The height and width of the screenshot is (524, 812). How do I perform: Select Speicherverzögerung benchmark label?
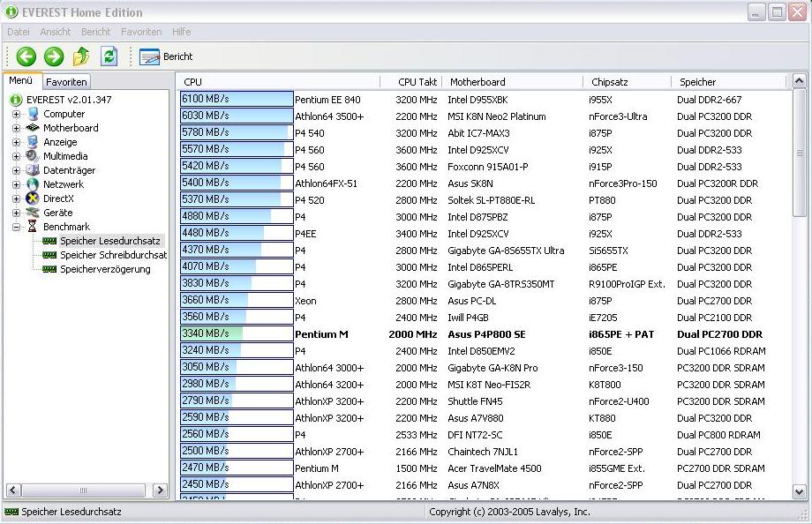point(105,269)
